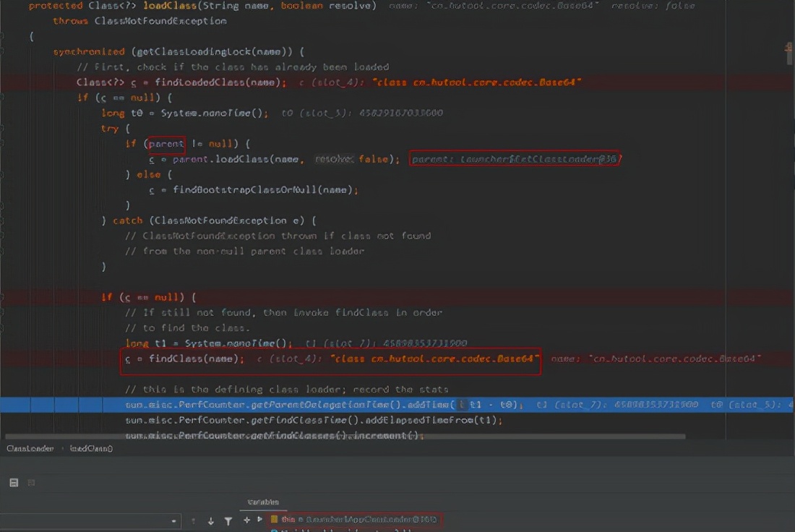Click the highlighted getParentDelegationTime line
The image size is (795, 532).
click(397, 405)
